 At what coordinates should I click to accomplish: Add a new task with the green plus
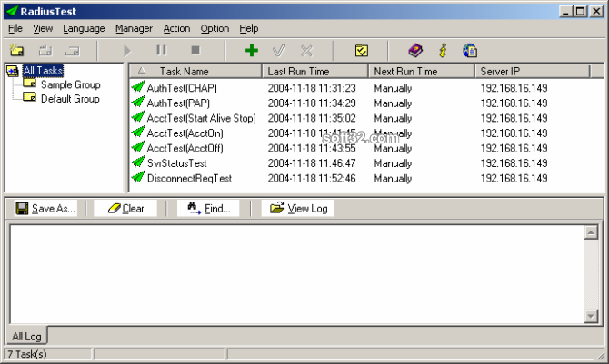point(252,50)
